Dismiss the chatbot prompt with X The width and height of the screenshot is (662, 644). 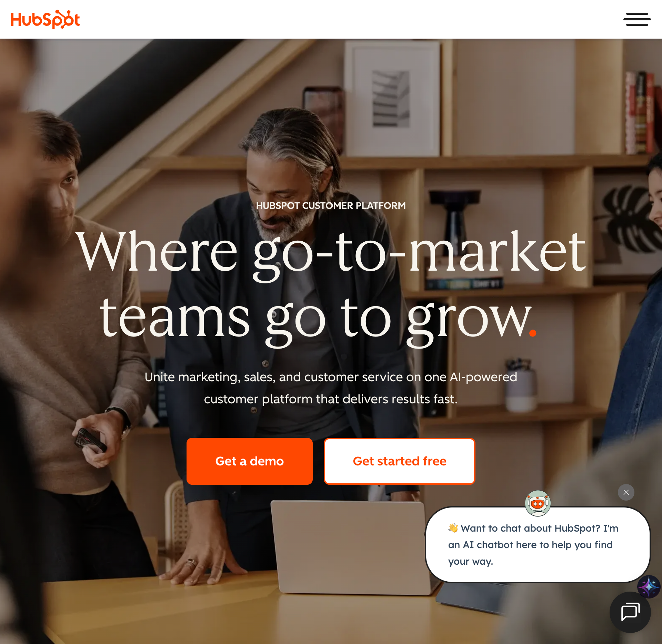[x=626, y=492]
